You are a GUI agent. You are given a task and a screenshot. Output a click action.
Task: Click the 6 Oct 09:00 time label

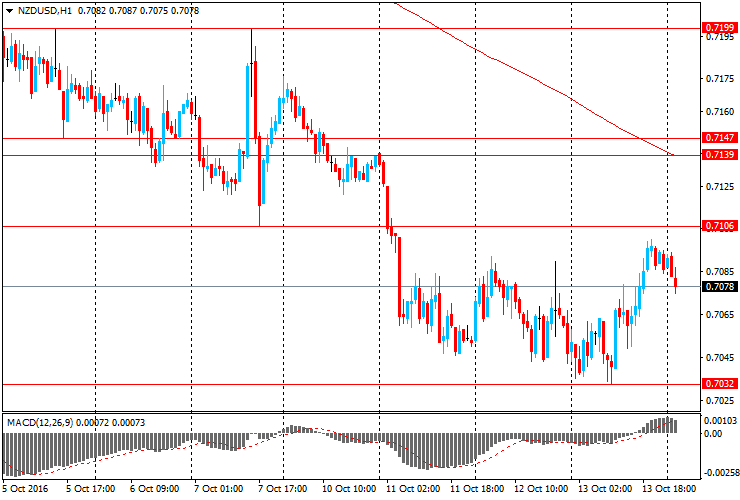pos(154,489)
